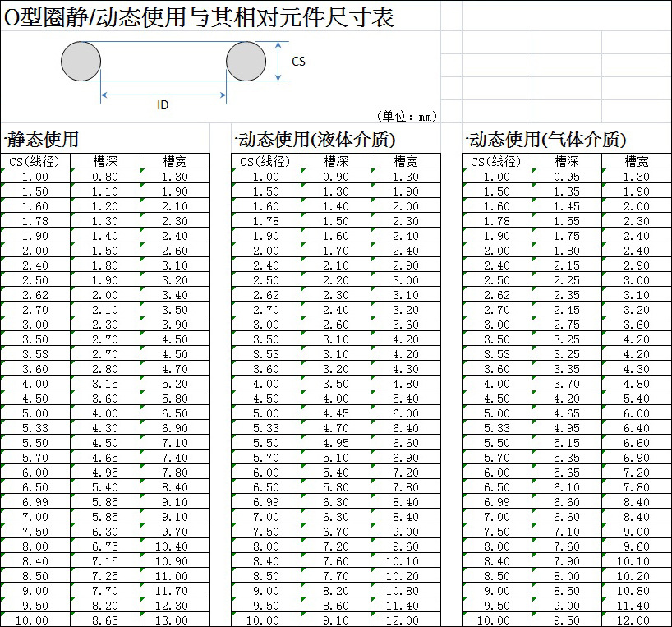Select 槽深 value 4.45 in 液体介质 table

click(336, 413)
